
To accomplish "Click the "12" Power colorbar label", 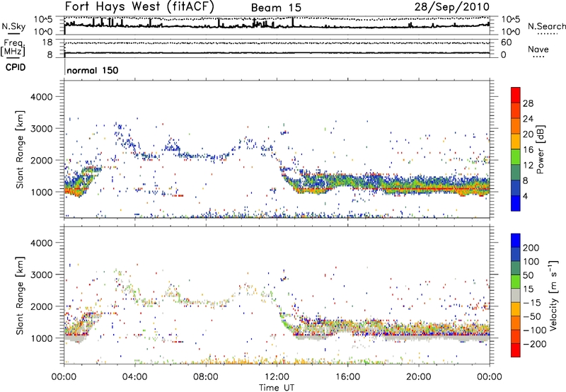I will (528, 165).
